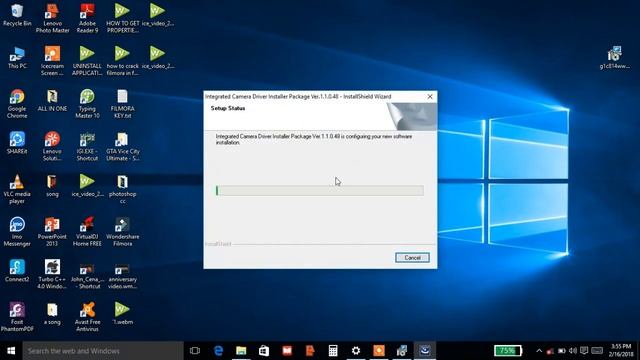The image size is (640, 360).
Task: Select UNINSTALL APPLICATI video file
Action: 87,61
